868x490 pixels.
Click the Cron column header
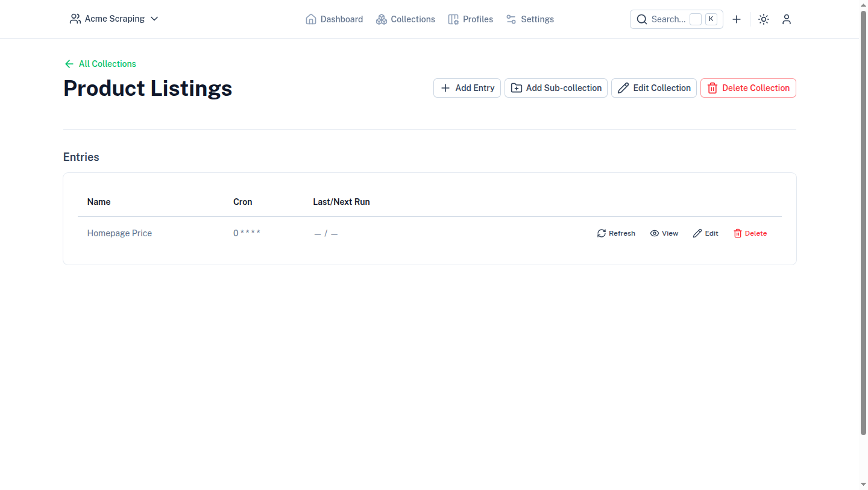[242, 202]
